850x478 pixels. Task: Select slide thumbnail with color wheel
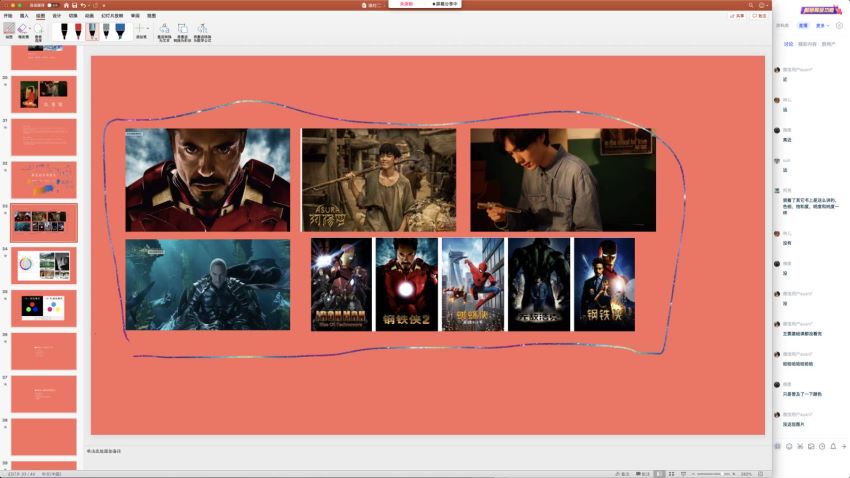click(x=44, y=266)
